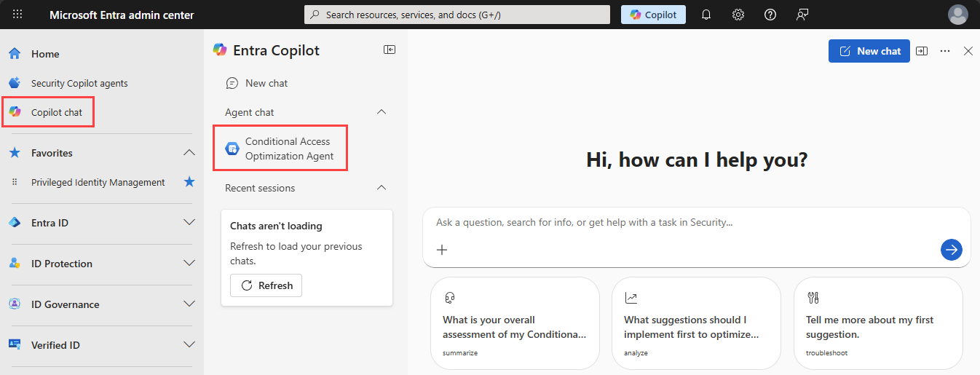The height and width of the screenshot is (375, 980).
Task: Click Microsoft Entra admin center title
Action: click(122, 15)
